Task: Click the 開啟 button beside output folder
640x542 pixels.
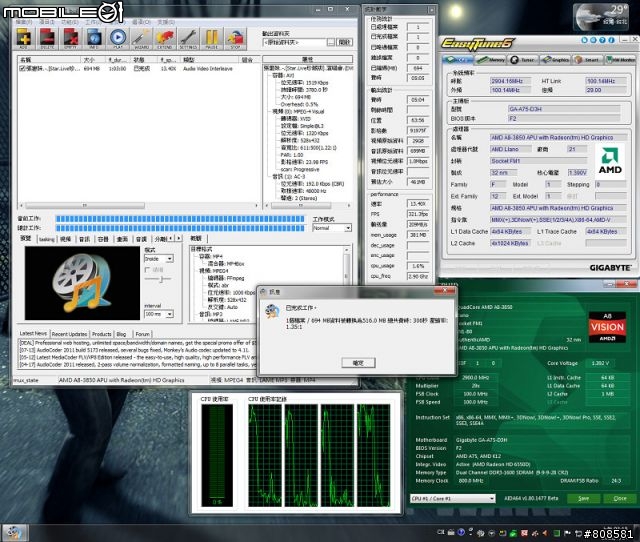Action: (x=345, y=42)
